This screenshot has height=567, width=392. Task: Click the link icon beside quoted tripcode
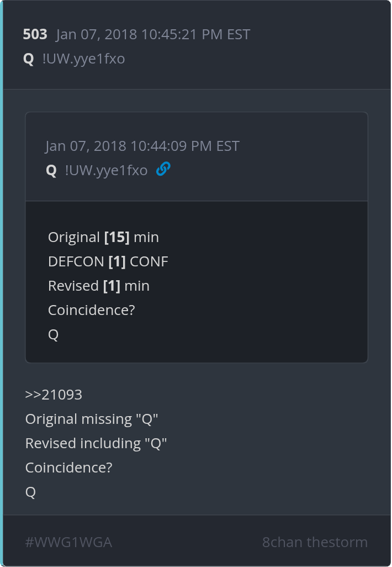(163, 169)
